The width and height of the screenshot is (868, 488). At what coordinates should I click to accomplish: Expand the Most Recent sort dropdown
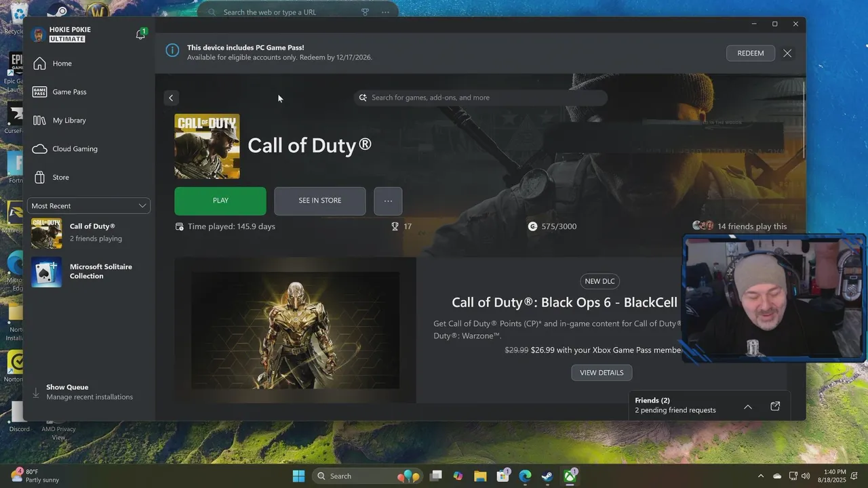coord(89,205)
